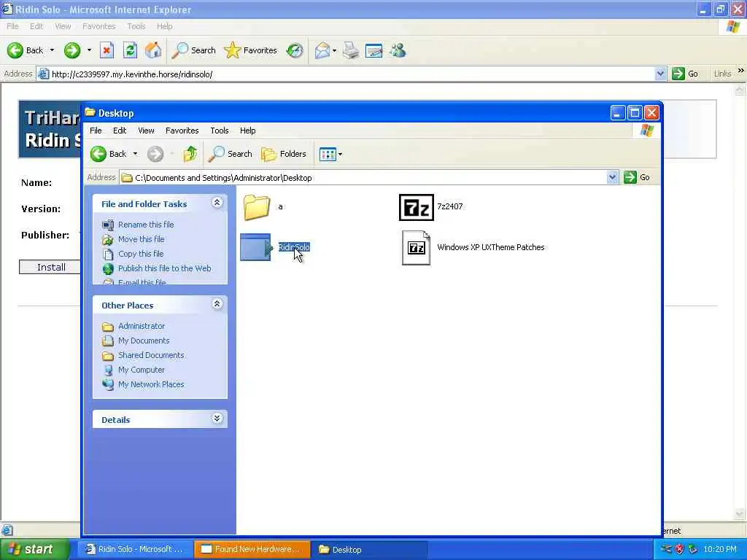Expand Internet Explorer Links toolbar chevron

coord(741,71)
